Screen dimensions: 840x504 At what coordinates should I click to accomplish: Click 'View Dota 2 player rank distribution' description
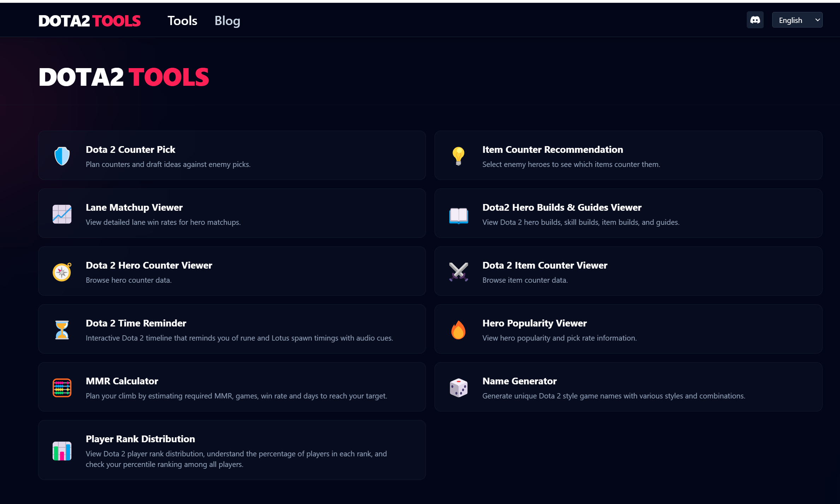(236, 459)
